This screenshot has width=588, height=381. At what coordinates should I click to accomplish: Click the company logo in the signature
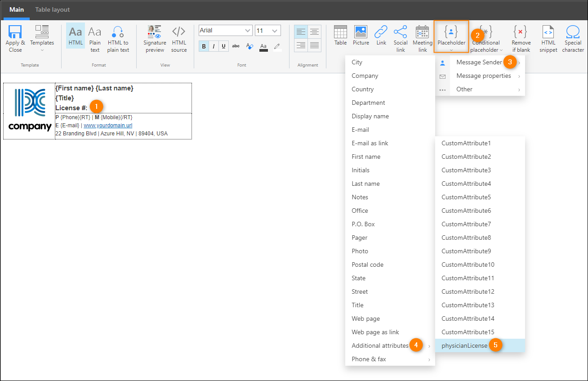pos(30,110)
